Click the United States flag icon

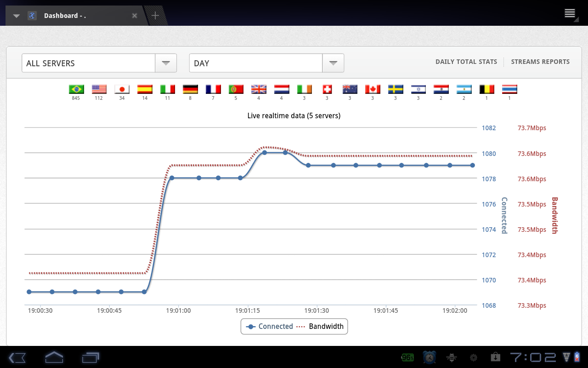tap(99, 89)
